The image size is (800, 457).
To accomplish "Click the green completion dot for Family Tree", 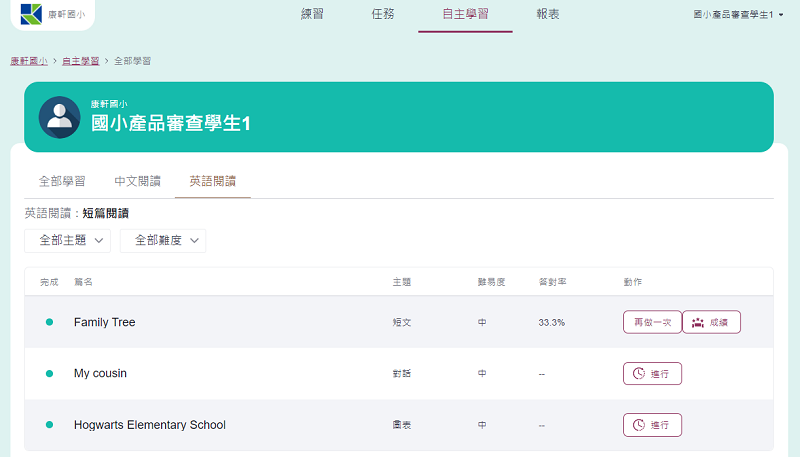I will coord(49,322).
